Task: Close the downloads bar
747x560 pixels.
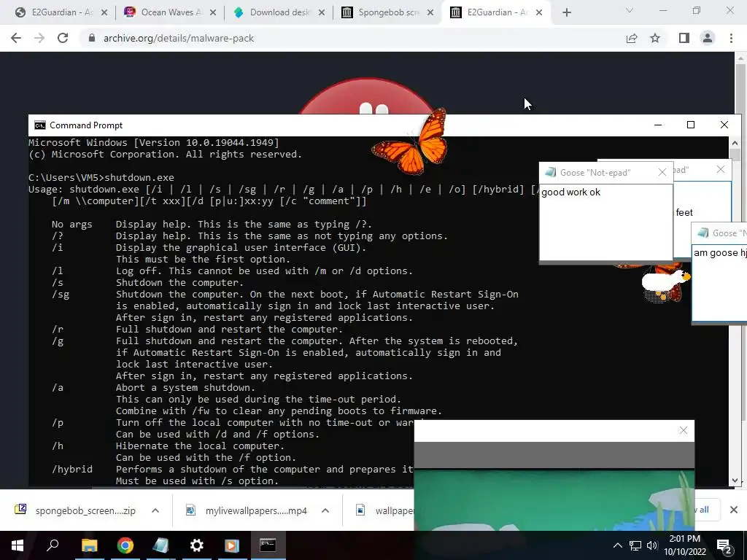Action: coord(734,510)
